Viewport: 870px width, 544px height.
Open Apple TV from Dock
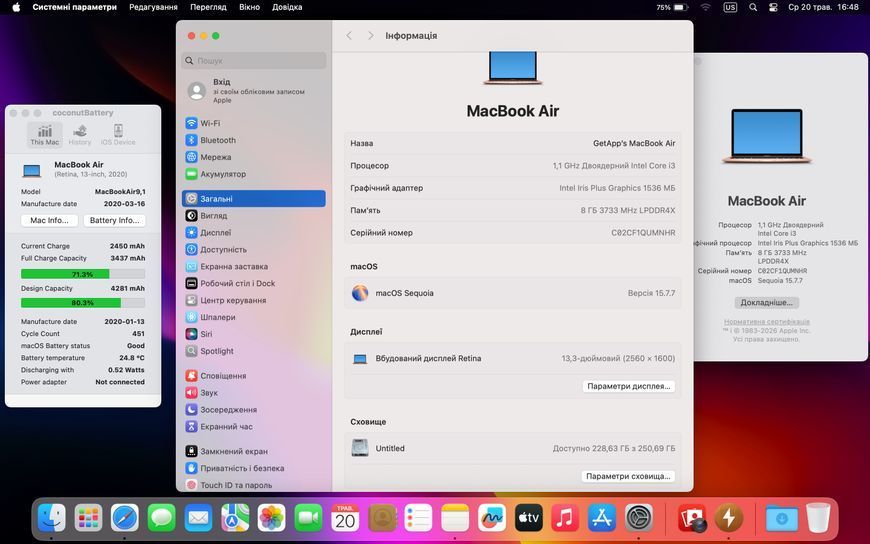(528, 518)
